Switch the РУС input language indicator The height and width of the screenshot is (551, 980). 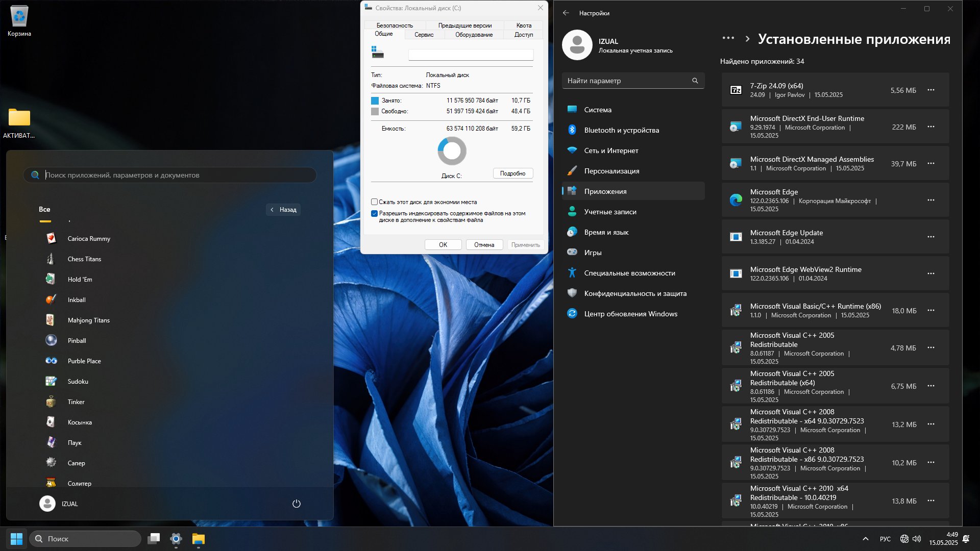coord(885,539)
